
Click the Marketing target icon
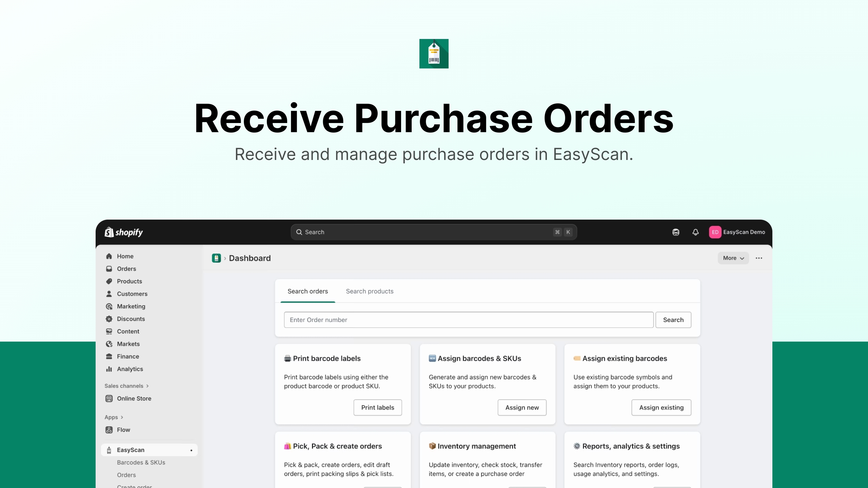109,306
